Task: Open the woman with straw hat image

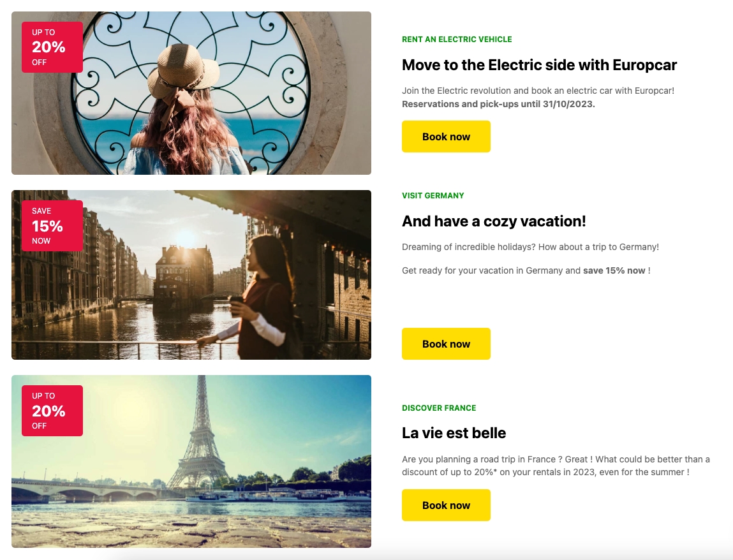Action: point(191,93)
